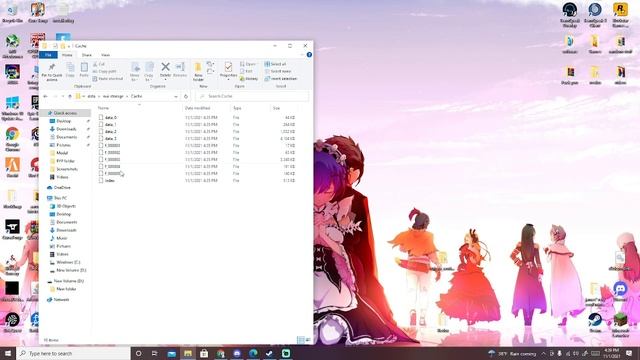Image resolution: width=640 pixels, height=360 pixels.
Task: Click the taskbar search box
Action: click(x=73, y=353)
